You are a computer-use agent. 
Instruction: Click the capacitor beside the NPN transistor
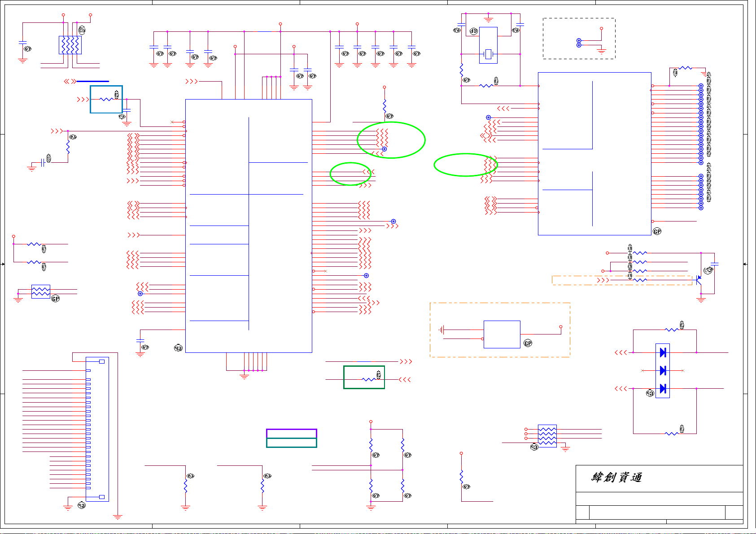tap(715, 265)
